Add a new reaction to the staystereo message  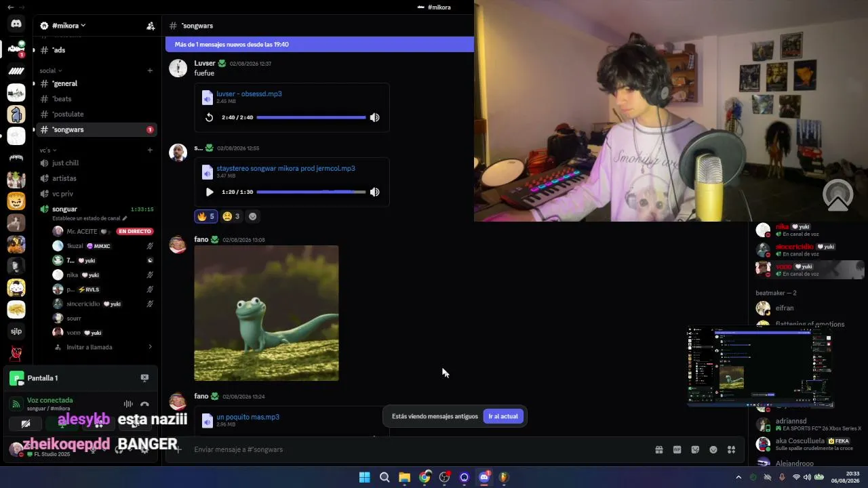[253, 216]
